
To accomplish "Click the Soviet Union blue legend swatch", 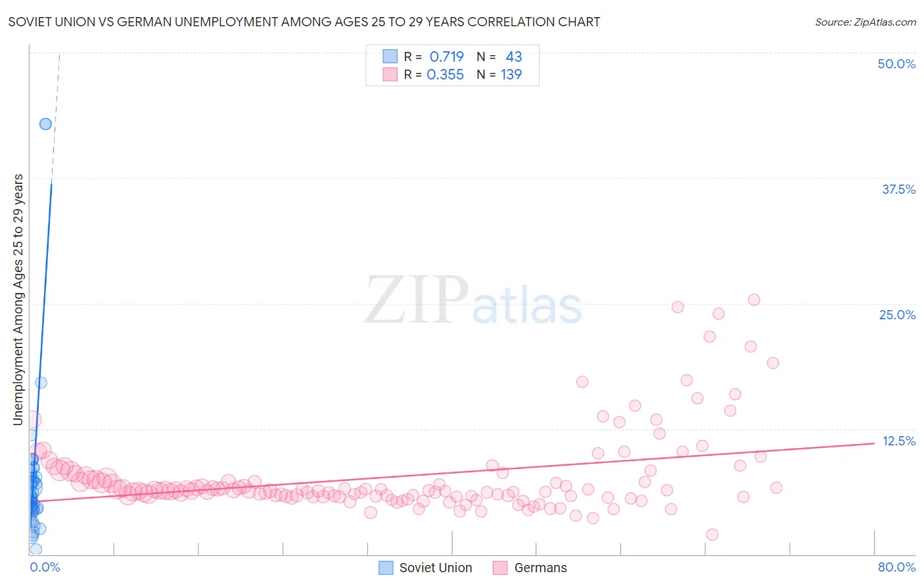I will pyautogui.click(x=386, y=568).
